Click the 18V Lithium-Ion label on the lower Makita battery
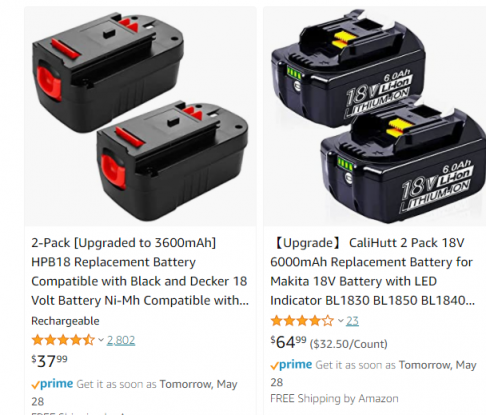This screenshot has width=486, height=415. (x=436, y=187)
